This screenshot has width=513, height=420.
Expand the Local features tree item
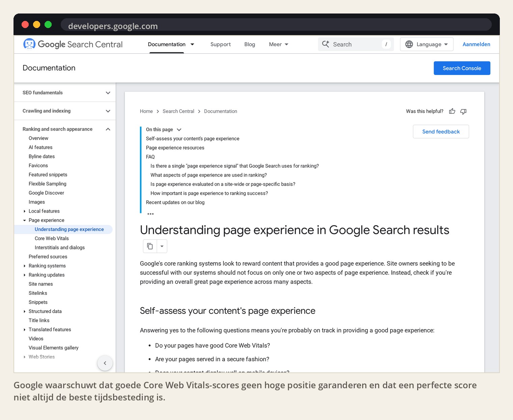click(25, 211)
